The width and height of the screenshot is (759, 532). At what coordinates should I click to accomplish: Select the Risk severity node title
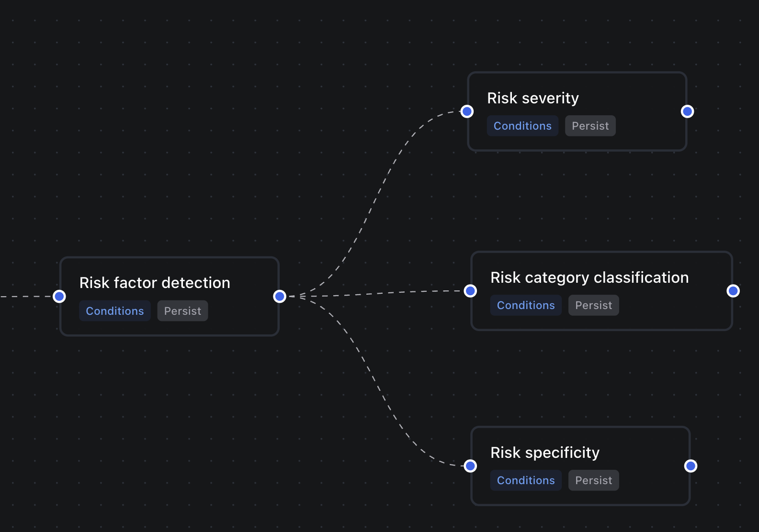click(x=533, y=98)
